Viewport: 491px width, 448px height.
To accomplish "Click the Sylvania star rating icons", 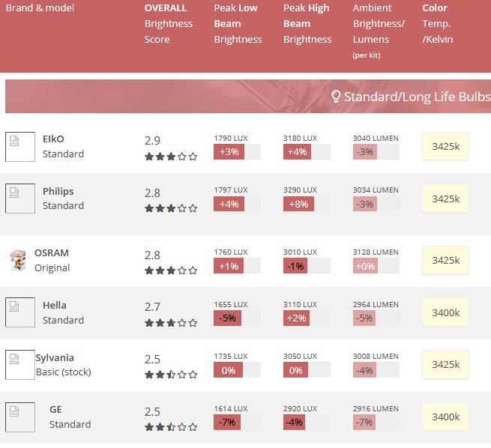I will 171,375.
